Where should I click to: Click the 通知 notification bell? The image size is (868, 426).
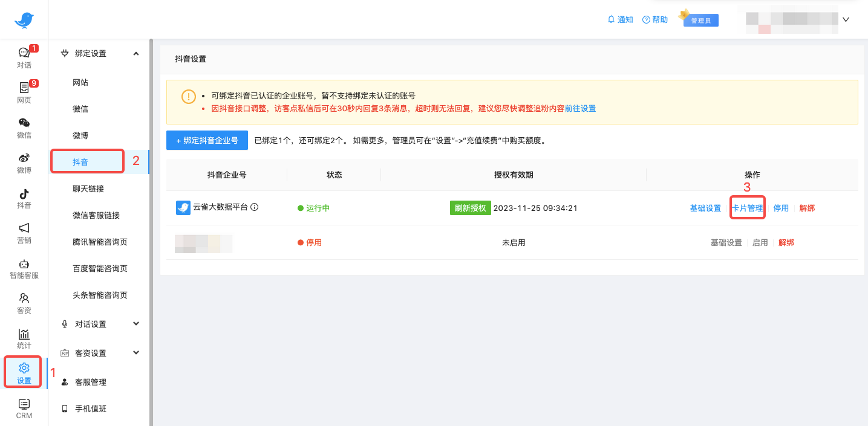(620, 19)
